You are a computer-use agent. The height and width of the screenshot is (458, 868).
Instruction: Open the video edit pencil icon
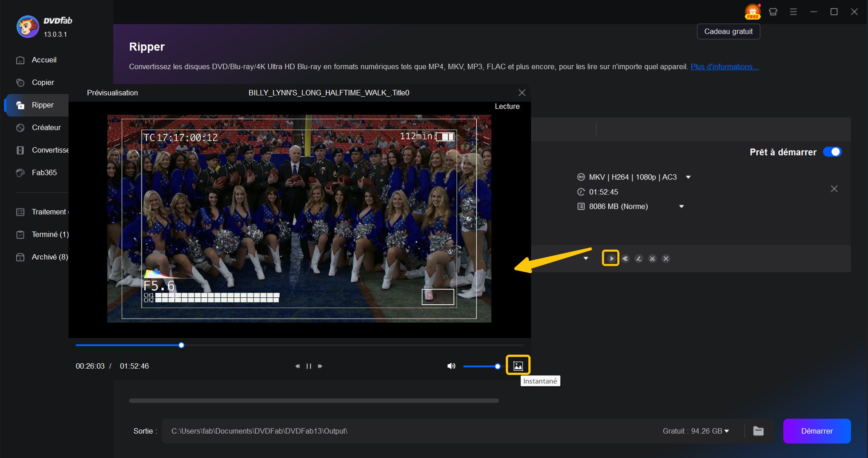pos(639,259)
